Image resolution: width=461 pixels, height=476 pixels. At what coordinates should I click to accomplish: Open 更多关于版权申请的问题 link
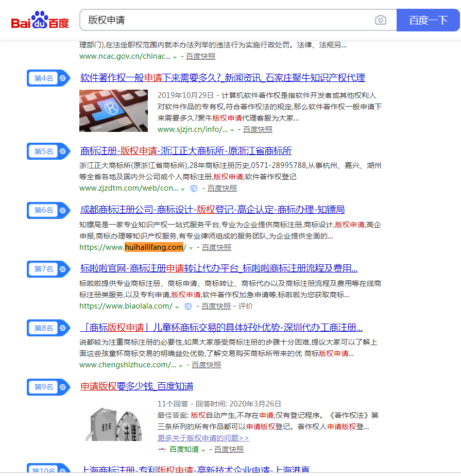[x=203, y=438]
